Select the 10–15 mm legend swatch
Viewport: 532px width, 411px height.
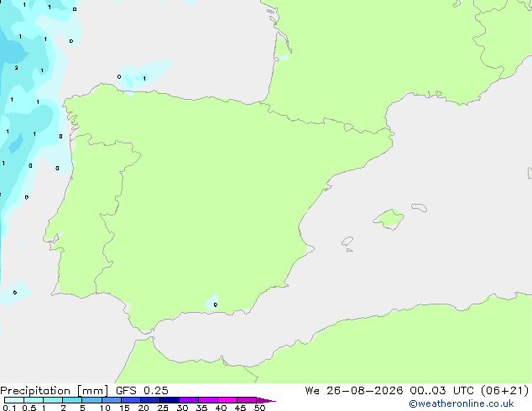(x=111, y=400)
